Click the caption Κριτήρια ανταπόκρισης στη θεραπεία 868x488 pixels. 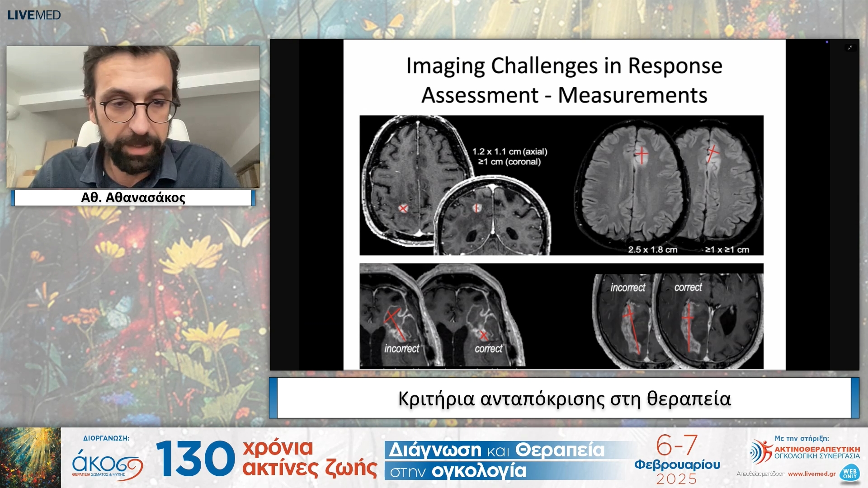pos(564,399)
